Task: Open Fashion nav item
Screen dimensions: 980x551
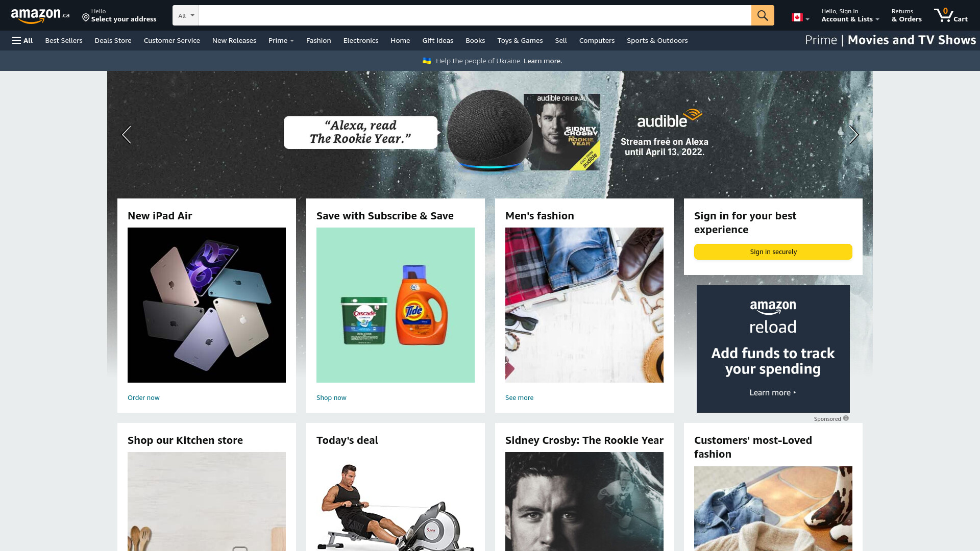Action: click(318, 40)
